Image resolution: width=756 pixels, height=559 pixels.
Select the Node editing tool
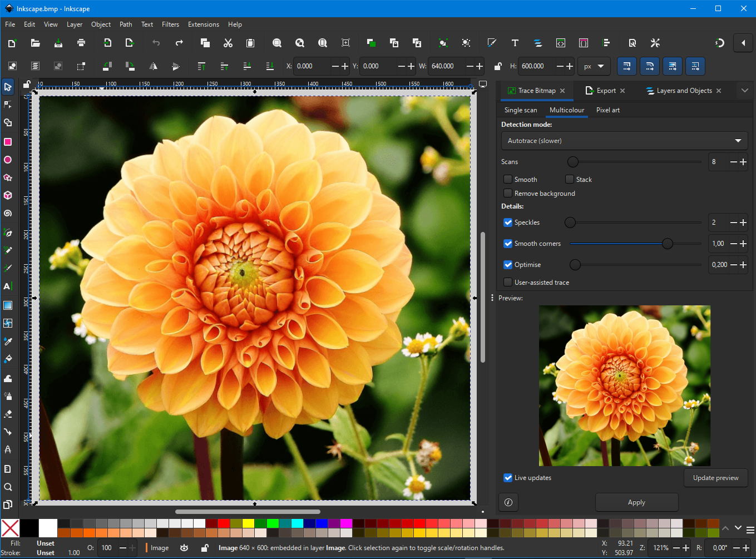tap(8, 105)
